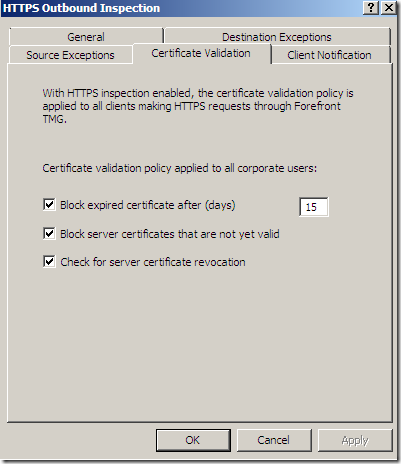The image size is (401, 464).
Task: Confirm the settings with the OK button
Action: 193,440
